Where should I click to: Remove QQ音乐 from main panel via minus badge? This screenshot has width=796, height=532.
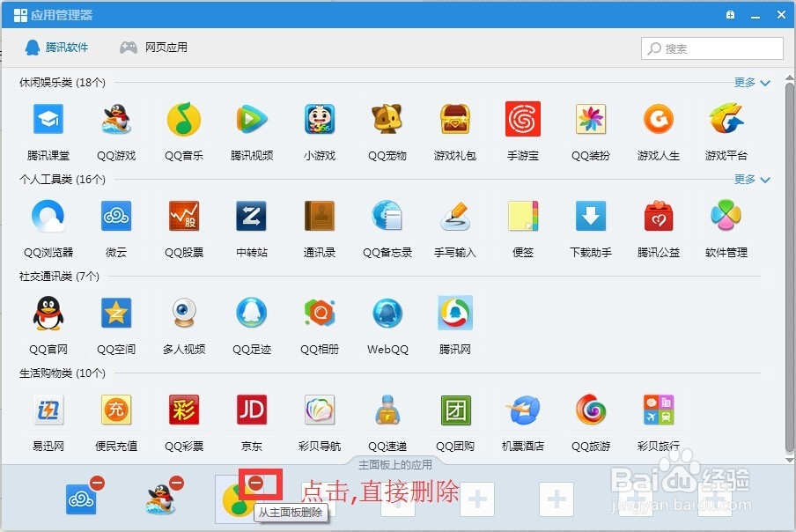point(256,483)
